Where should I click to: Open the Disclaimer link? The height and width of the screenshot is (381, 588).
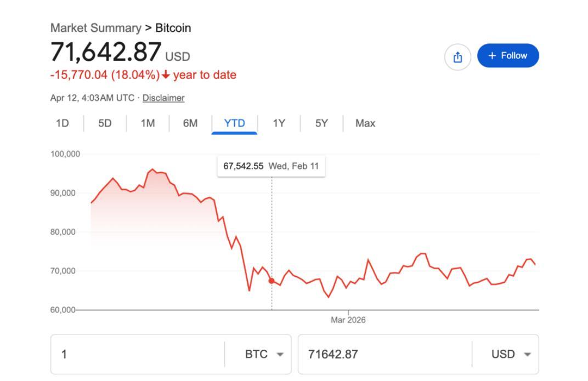click(x=163, y=98)
